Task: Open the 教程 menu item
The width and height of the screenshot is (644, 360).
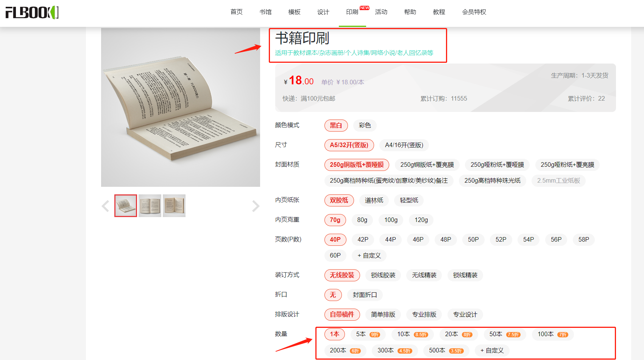Action: 439,12
